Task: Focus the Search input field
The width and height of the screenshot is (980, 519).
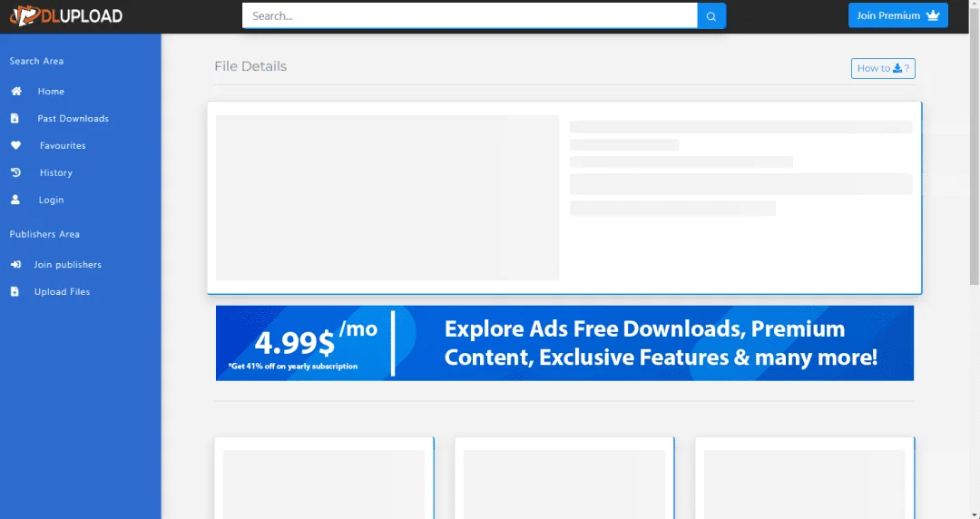Action: coord(470,16)
